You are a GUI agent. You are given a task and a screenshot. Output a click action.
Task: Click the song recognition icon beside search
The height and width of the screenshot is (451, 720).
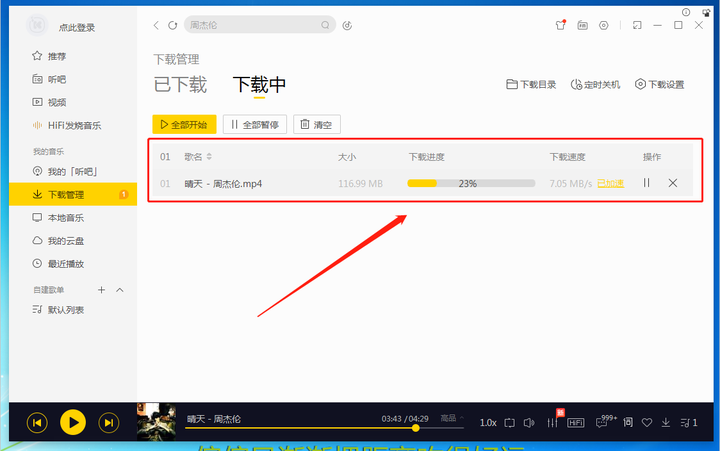347,26
